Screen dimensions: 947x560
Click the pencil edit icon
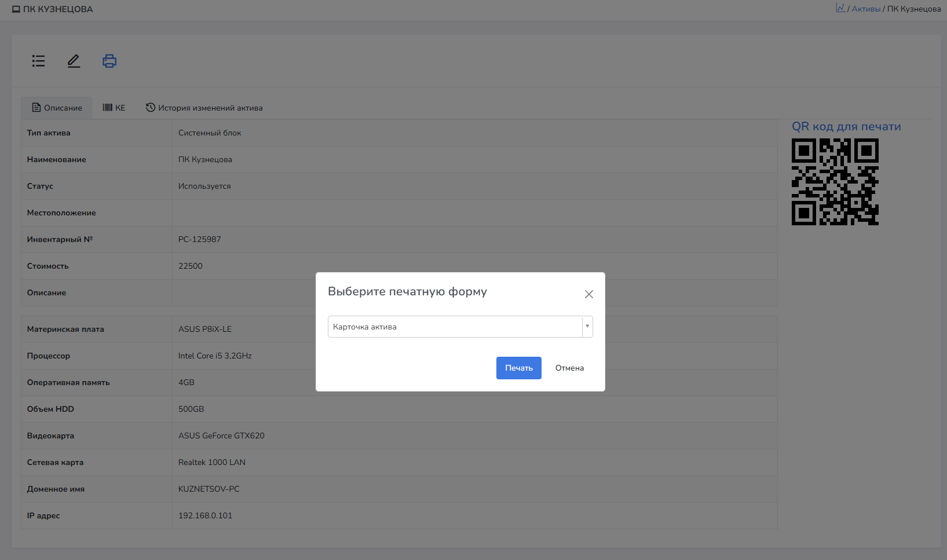pyautogui.click(x=74, y=61)
